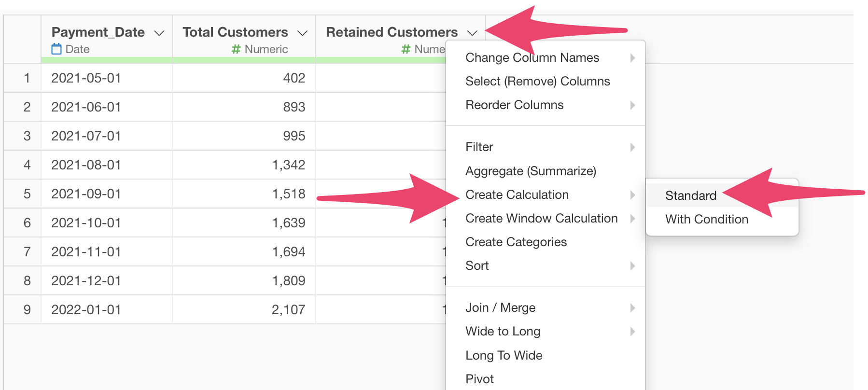
Task: Expand the Filter submenu arrow
Action: tap(632, 147)
